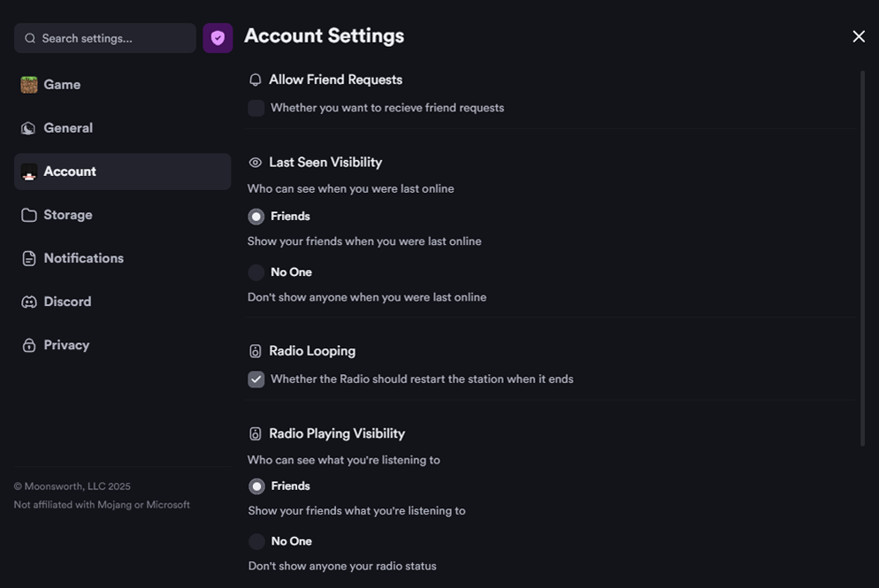Click the search magnifier icon

(x=30, y=38)
